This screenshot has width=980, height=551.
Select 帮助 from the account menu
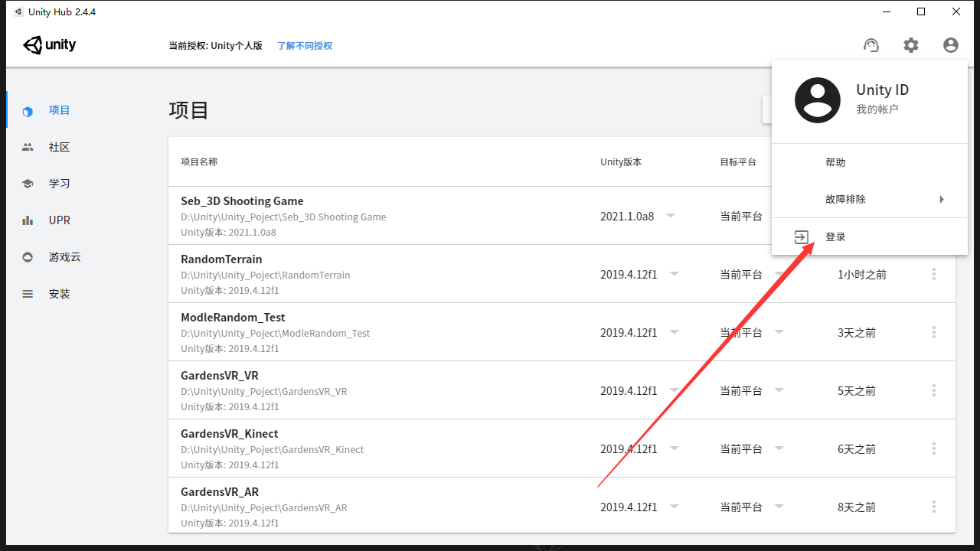pyautogui.click(x=835, y=162)
